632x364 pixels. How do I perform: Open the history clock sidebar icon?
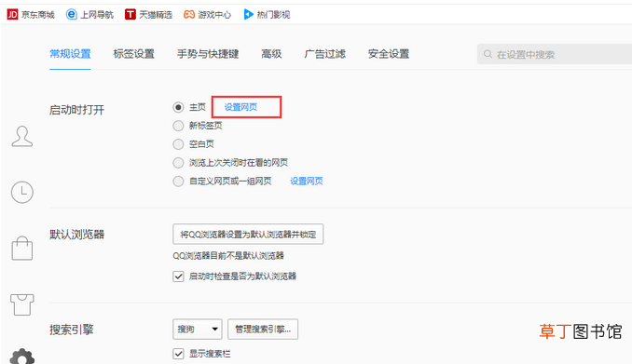point(22,192)
